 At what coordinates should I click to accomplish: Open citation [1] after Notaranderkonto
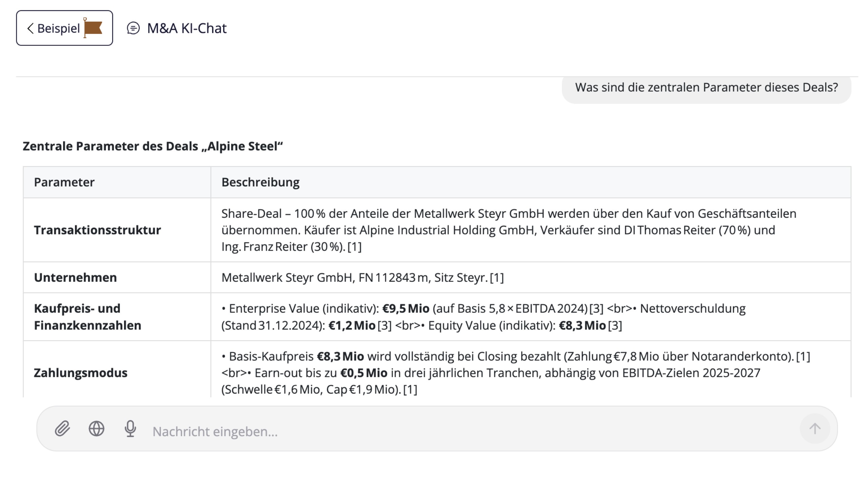(803, 357)
